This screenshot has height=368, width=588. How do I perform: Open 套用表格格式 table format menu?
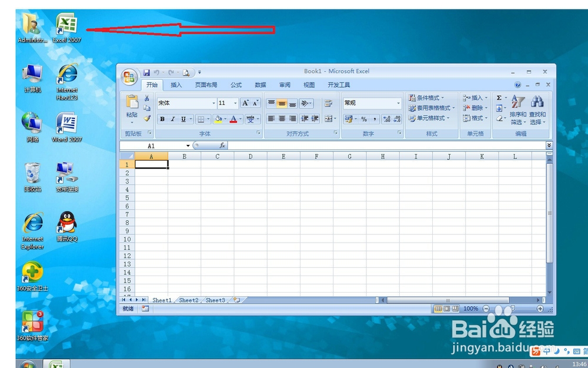[432, 108]
